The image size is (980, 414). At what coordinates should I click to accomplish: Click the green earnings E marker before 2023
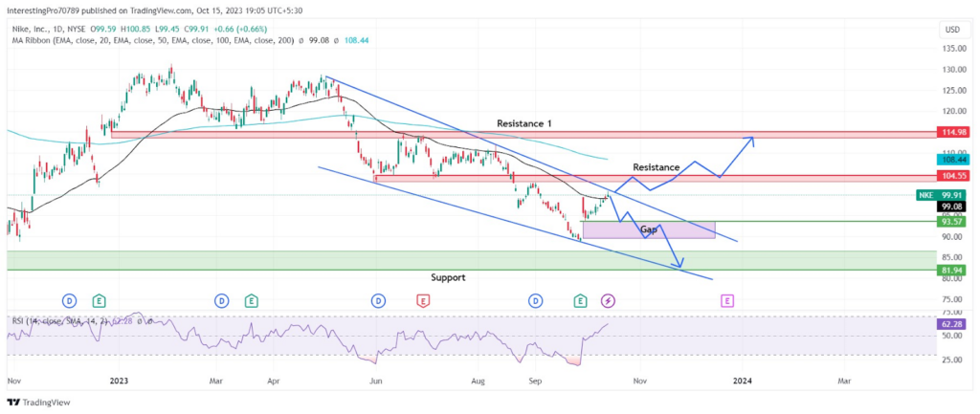99,301
